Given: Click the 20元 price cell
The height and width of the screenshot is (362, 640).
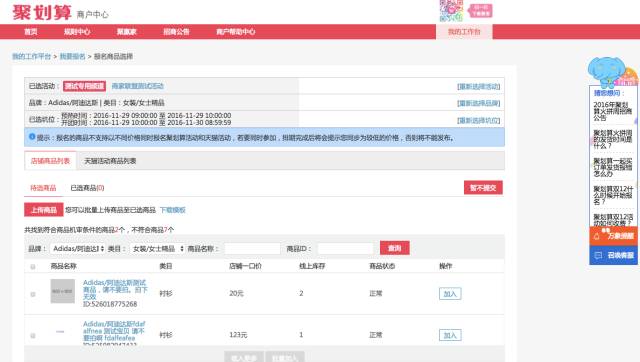Looking at the screenshot, I should coord(236,293).
